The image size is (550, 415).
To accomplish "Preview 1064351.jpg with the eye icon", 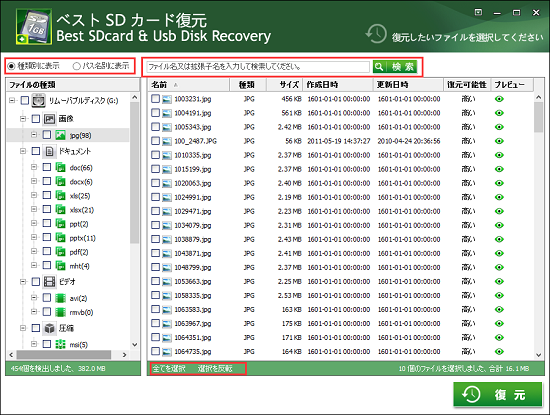I will click(499, 337).
